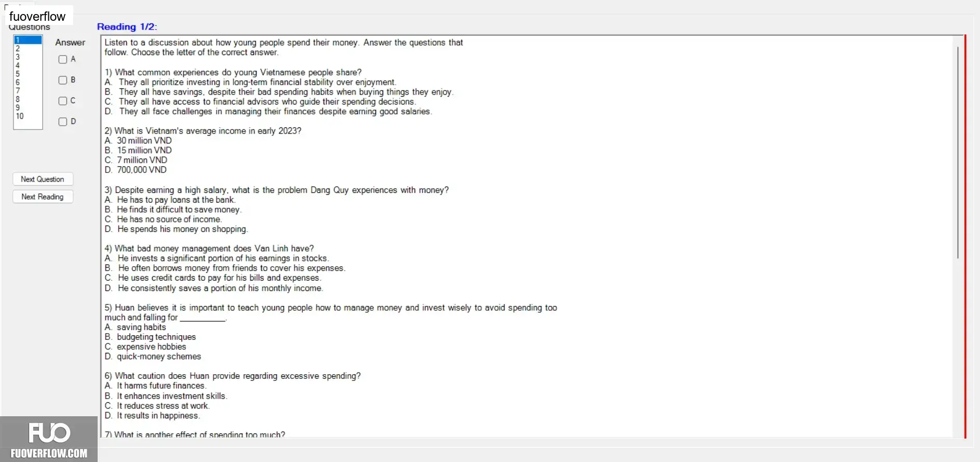Click inside the reading passage text area
This screenshot has width=980, height=462.
pos(527,236)
